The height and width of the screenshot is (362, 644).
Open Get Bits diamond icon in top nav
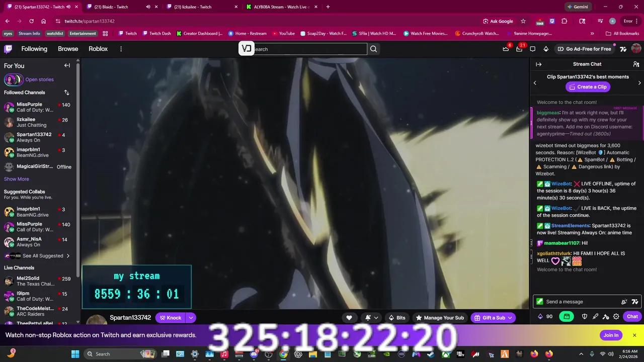[546, 49]
